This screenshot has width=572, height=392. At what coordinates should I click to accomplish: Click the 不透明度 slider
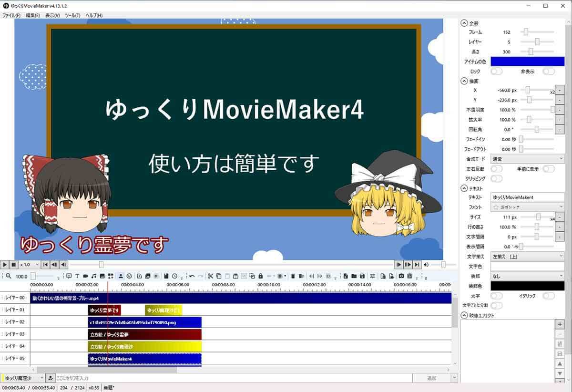[537, 110]
